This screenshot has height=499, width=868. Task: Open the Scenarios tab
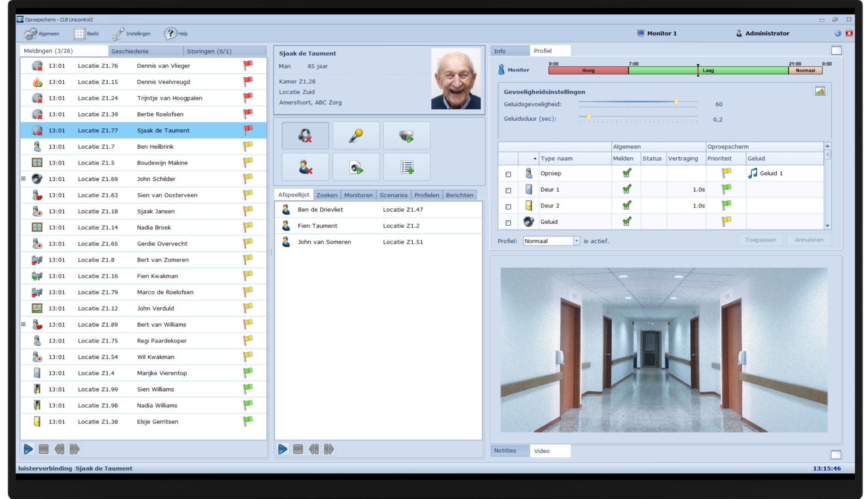pyautogui.click(x=393, y=195)
